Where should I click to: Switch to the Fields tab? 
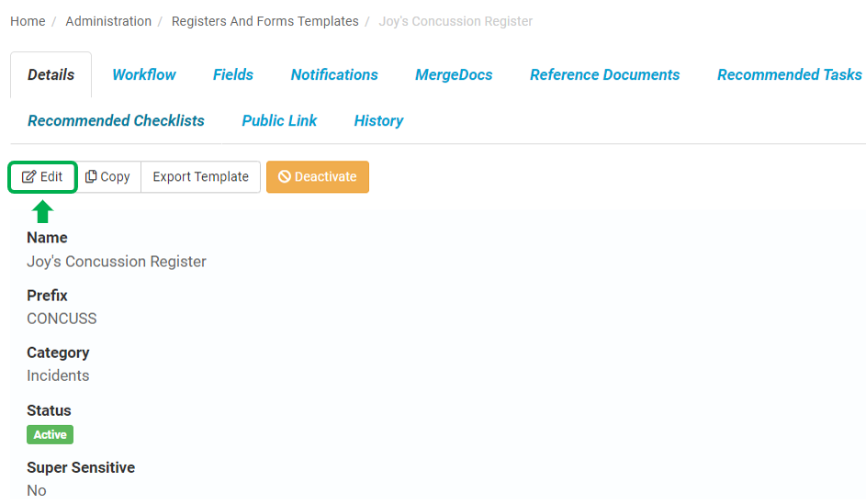233,74
